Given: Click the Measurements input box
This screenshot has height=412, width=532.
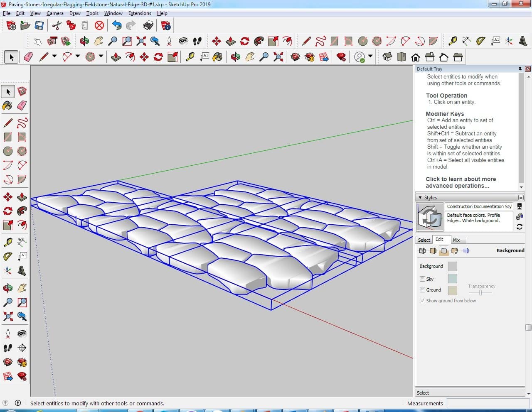Looking at the screenshot, I should coord(489,403).
